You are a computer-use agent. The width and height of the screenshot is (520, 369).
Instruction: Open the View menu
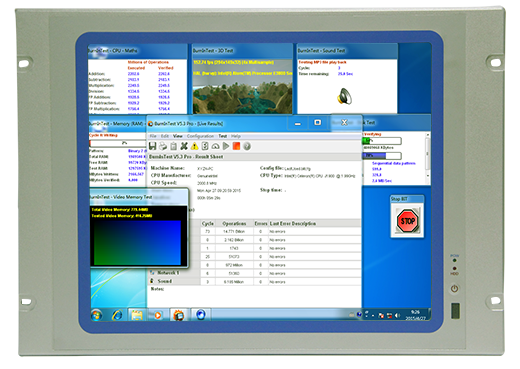178,136
